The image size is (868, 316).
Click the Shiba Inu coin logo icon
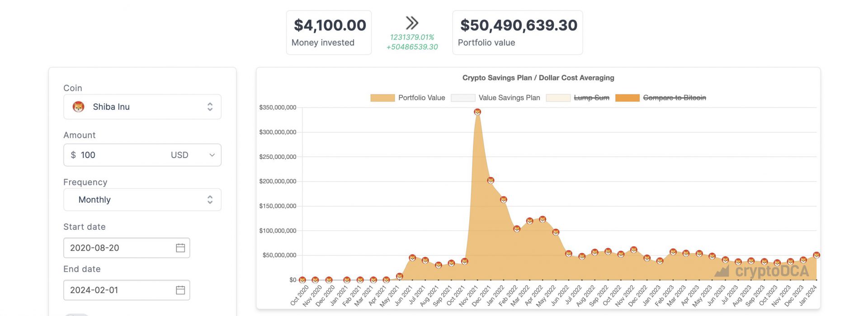(x=79, y=107)
